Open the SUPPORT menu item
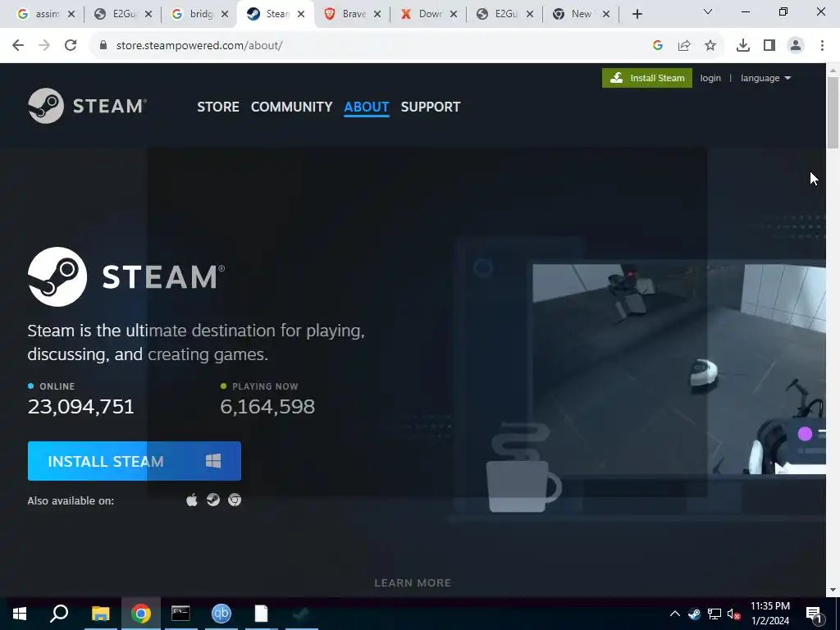 tap(431, 107)
